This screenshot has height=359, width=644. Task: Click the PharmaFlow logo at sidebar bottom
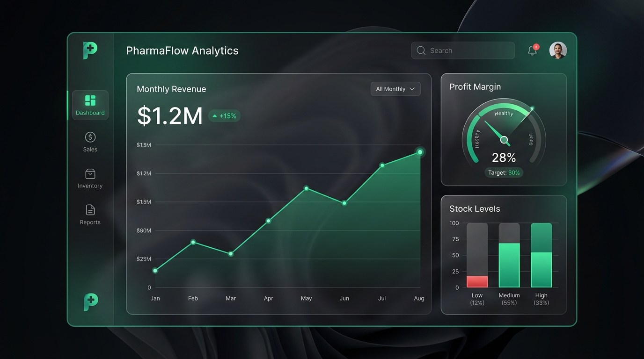(x=90, y=302)
